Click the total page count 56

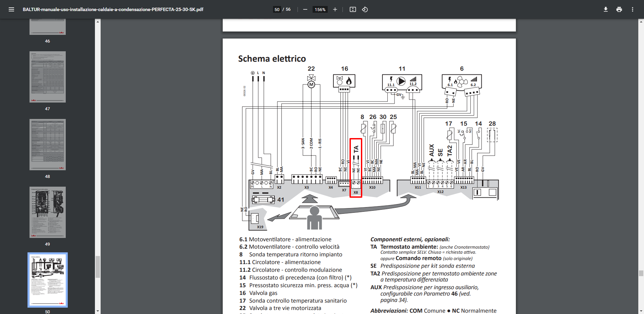coord(288,9)
